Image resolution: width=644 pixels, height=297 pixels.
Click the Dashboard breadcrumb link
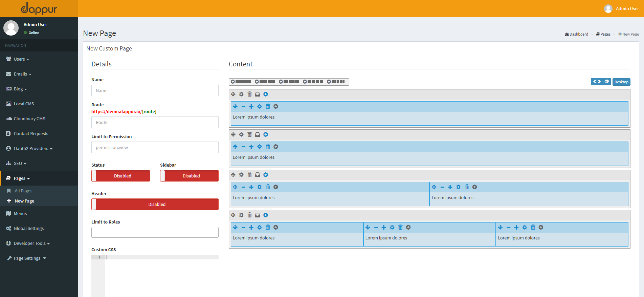(578, 34)
